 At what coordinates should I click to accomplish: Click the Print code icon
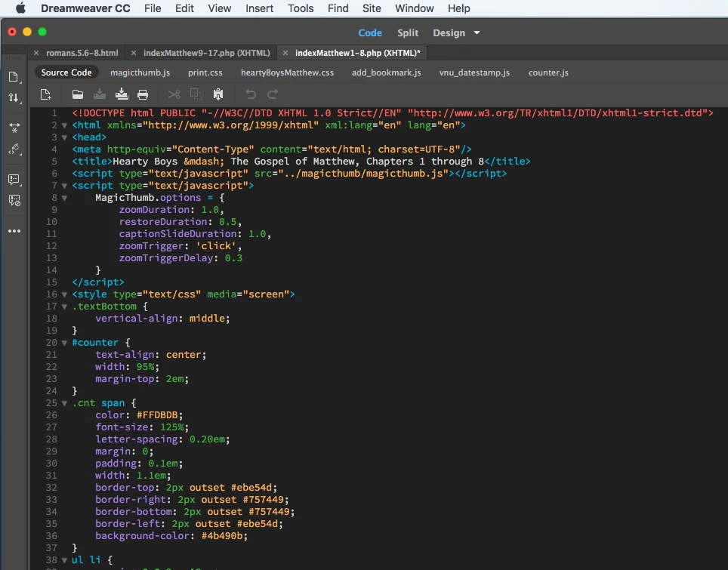pyautogui.click(x=143, y=94)
